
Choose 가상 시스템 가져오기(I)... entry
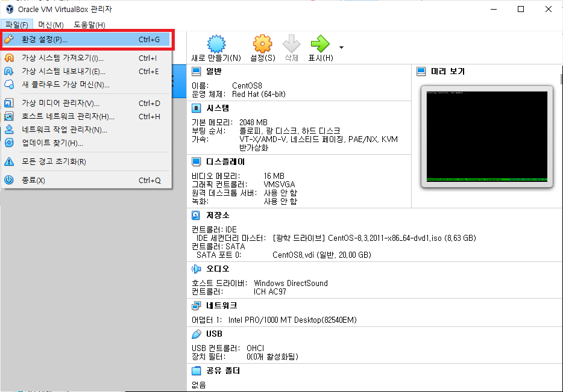point(86,58)
